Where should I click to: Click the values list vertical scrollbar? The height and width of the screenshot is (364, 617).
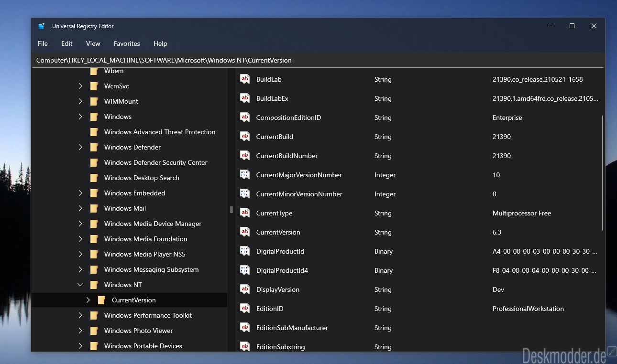click(602, 172)
